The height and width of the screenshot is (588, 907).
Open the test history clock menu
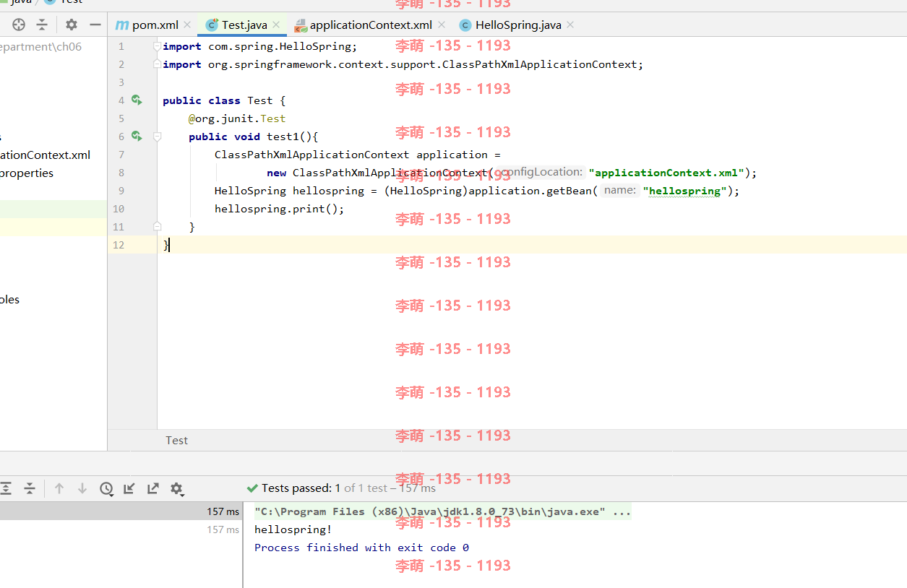click(x=106, y=488)
